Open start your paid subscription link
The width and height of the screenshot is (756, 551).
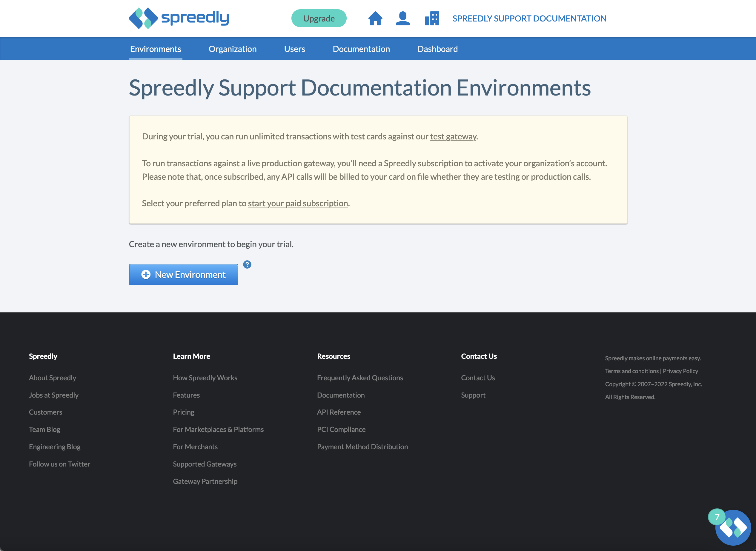pyautogui.click(x=298, y=203)
